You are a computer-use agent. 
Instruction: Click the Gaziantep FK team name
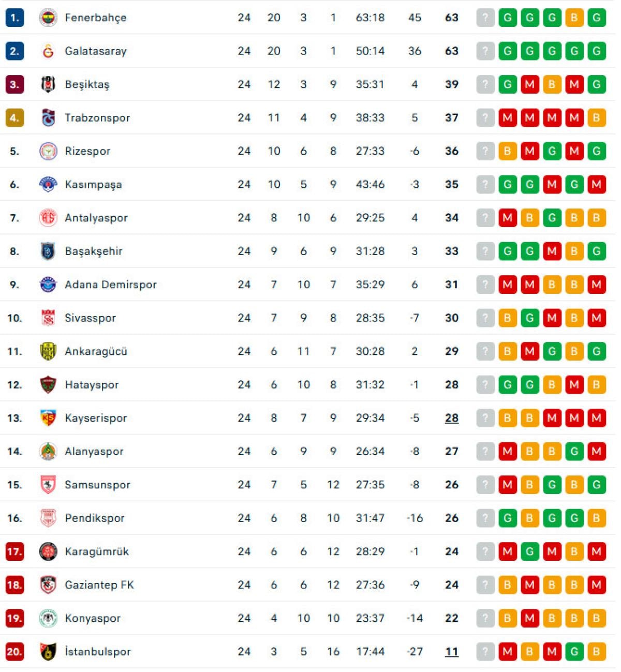coord(99,585)
